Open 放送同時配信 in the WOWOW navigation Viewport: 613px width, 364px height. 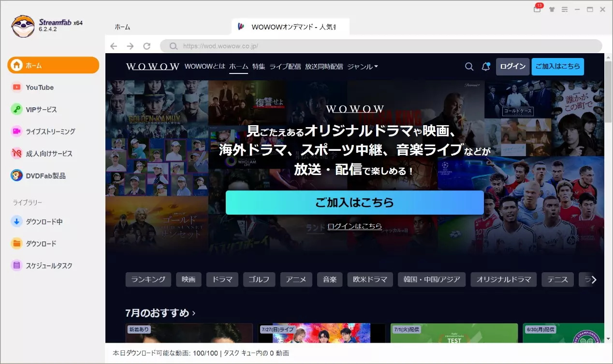coord(324,66)
